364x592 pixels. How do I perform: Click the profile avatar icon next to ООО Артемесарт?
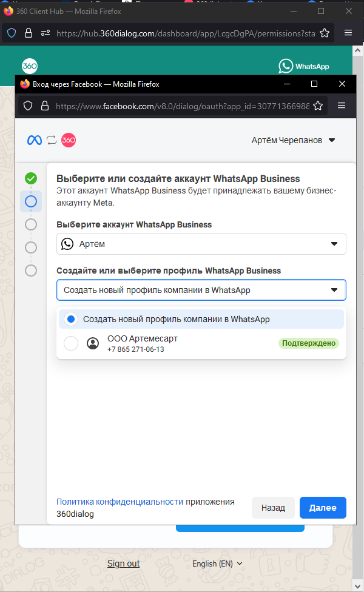tap(93, 343)
